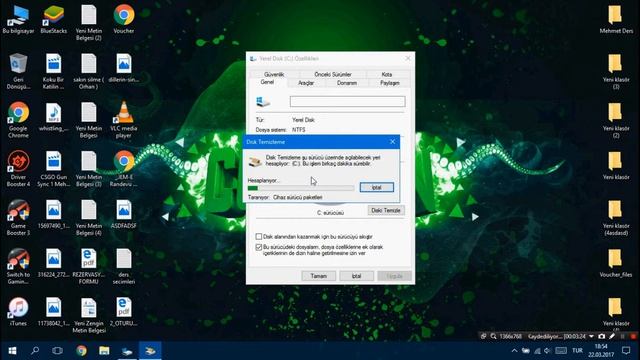Viewport: 640px width, 360px height.
Task: Switch to the Donanım tab
Action: 347,83
